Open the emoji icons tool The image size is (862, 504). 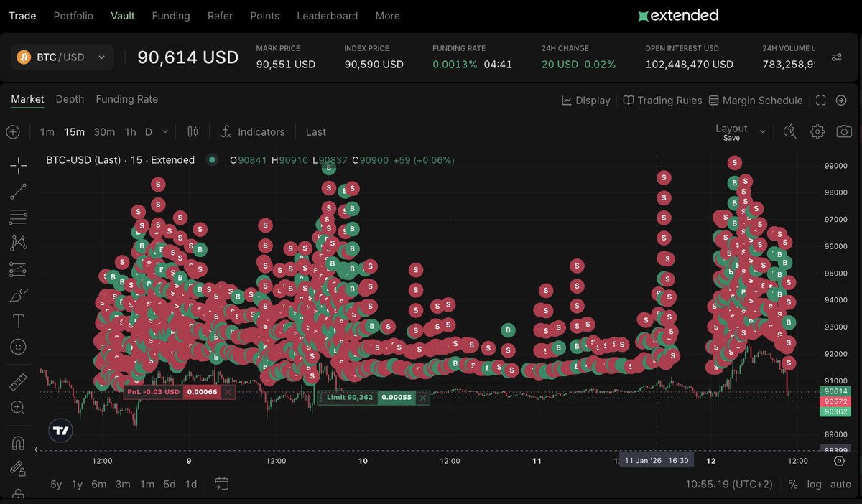tap(19, 347)
